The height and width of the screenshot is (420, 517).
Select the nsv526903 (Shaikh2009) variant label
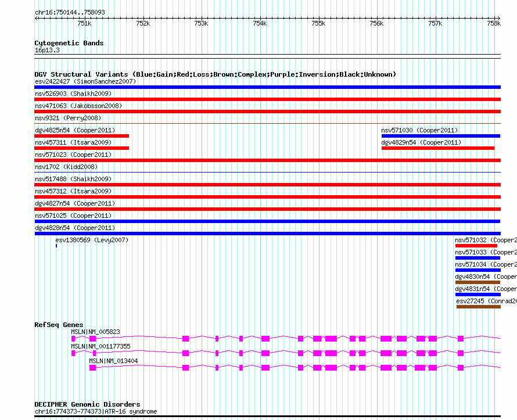point(73,94)
